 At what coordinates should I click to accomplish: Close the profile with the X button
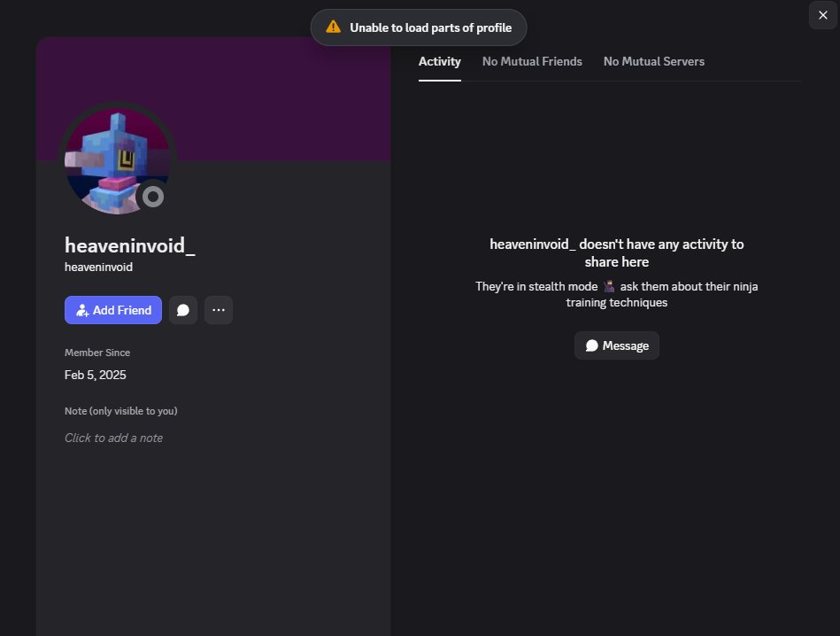[x=823, y=15]
